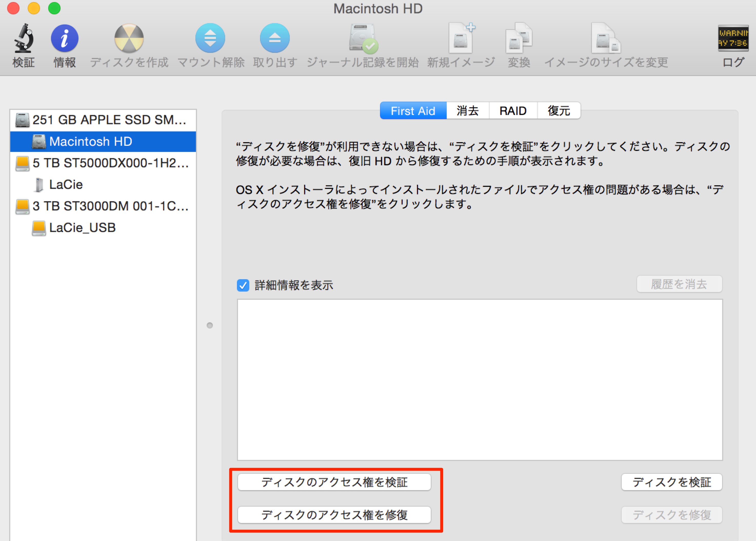This screenshot has width=756, height=541.
Task: Uncheck the 詳細情報を表示 checkbox
Action: [243, 285]
